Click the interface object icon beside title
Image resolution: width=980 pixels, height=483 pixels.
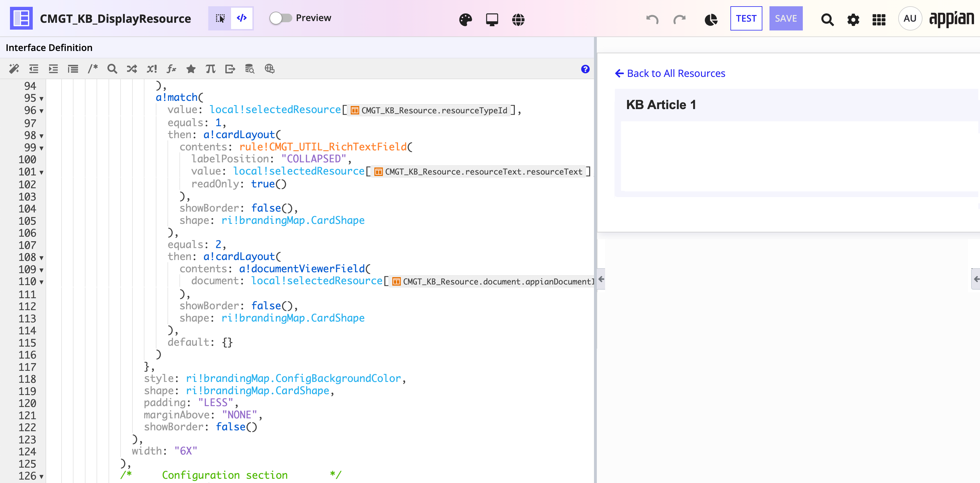pyautogui.click(x=21, y=18)
